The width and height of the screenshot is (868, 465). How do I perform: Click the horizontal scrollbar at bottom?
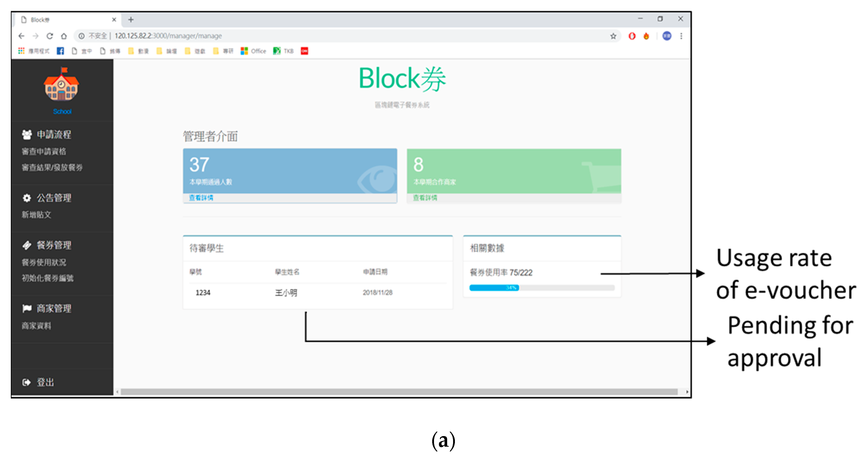399,391
